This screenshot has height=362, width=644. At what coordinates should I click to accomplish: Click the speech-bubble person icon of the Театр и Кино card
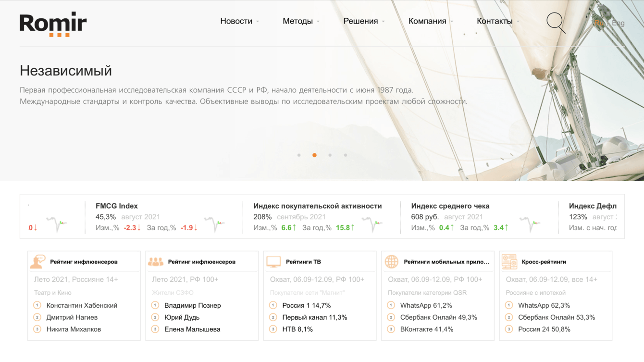click(37, 262)
